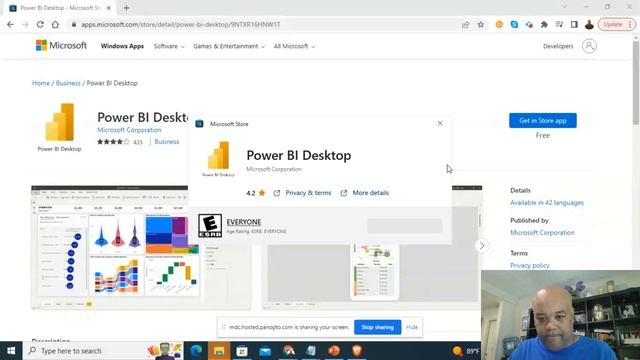Go to Business breadcrumb
Screen dimensions: 640x360
(x=68, y=83)
